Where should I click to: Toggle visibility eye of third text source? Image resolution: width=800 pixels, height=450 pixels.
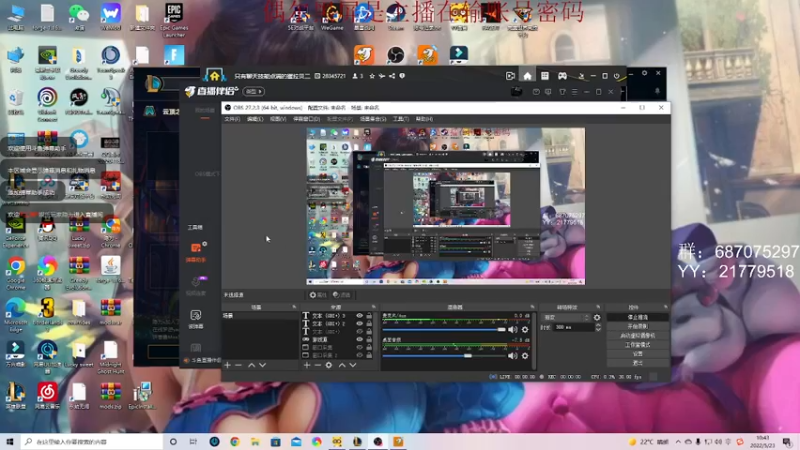point(359,332)
